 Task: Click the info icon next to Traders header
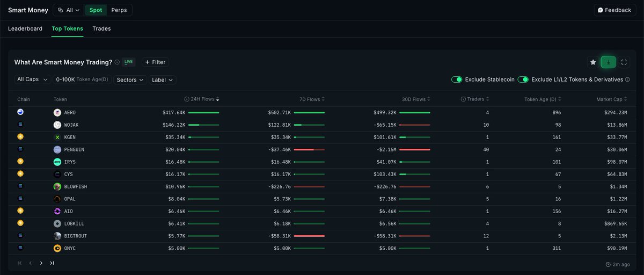click(x=463, y=99)
